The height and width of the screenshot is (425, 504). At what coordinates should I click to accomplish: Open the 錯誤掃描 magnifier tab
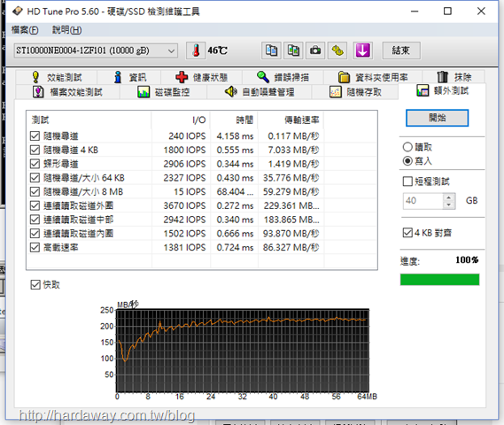(283, 77)
